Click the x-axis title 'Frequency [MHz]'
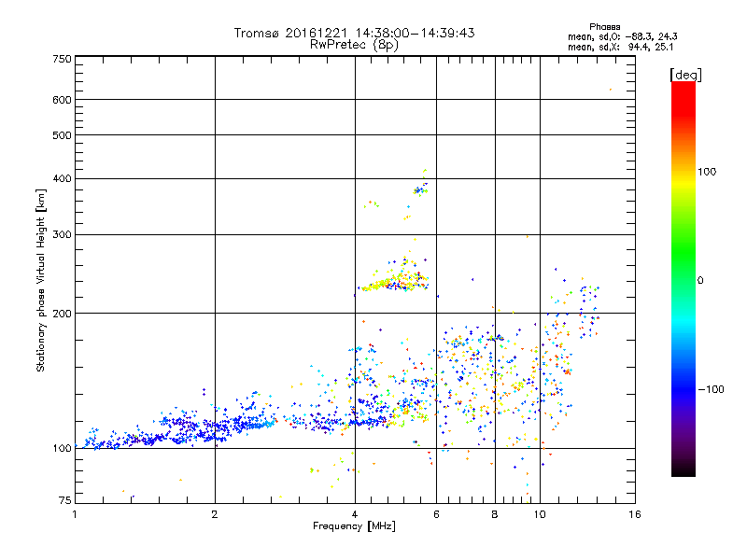 click(354, 526)
